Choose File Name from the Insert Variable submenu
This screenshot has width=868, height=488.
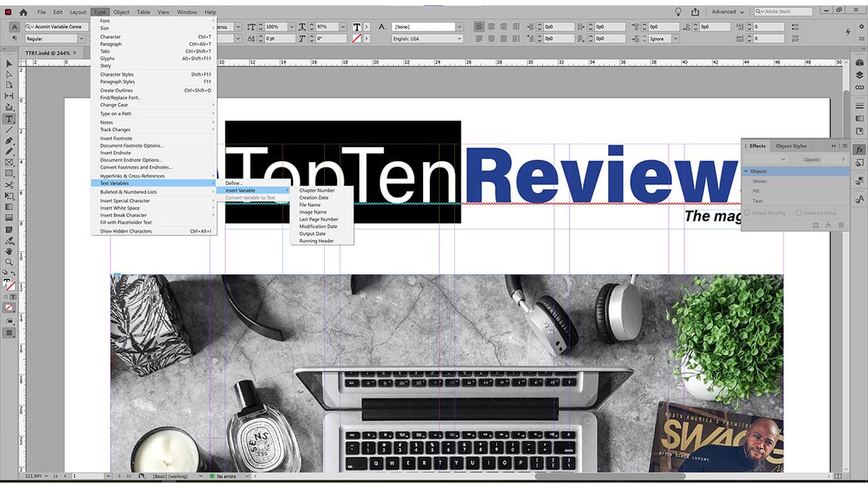310,205
